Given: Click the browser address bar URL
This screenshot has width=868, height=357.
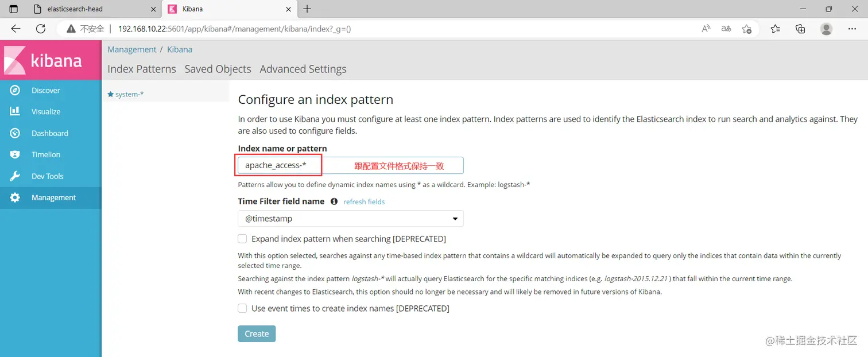Looking at the screenshot, I should (x=234, y=29).
